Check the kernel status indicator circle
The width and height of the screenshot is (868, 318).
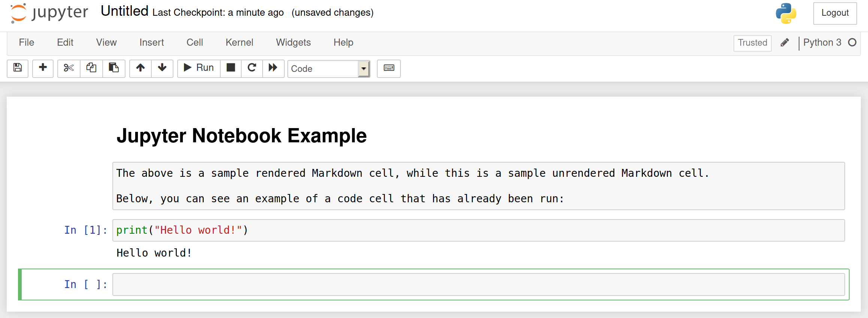pyautogui.click(x=852, y=42)
